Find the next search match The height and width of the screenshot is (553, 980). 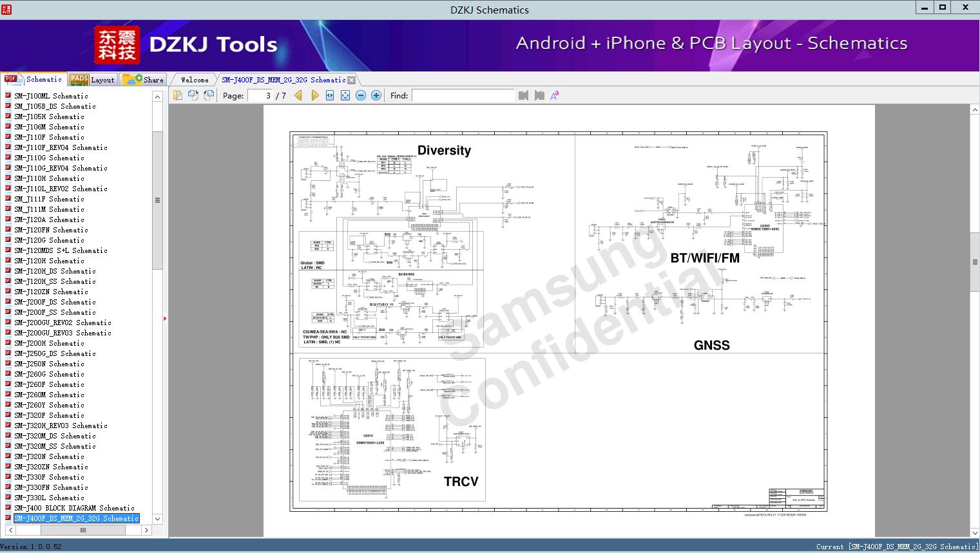539,95
